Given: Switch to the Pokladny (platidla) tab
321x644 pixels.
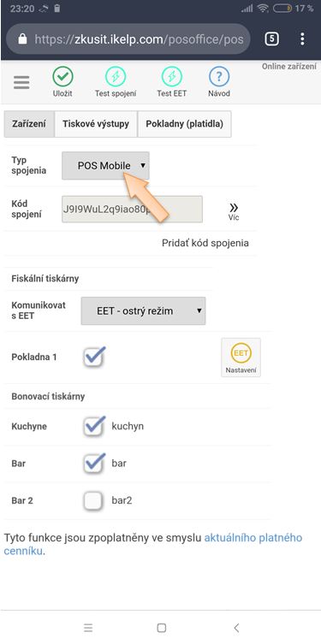Looking at the screenshot, I should coord(185,124).
